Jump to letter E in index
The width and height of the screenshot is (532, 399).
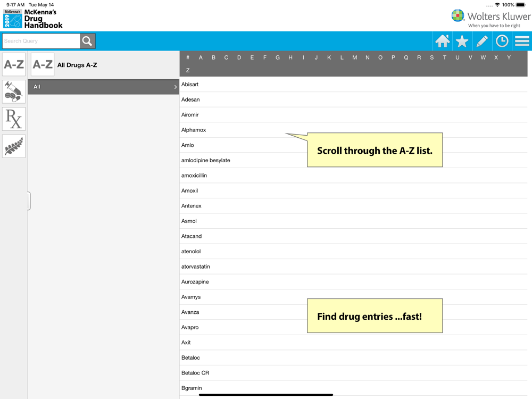coord(252,57)
